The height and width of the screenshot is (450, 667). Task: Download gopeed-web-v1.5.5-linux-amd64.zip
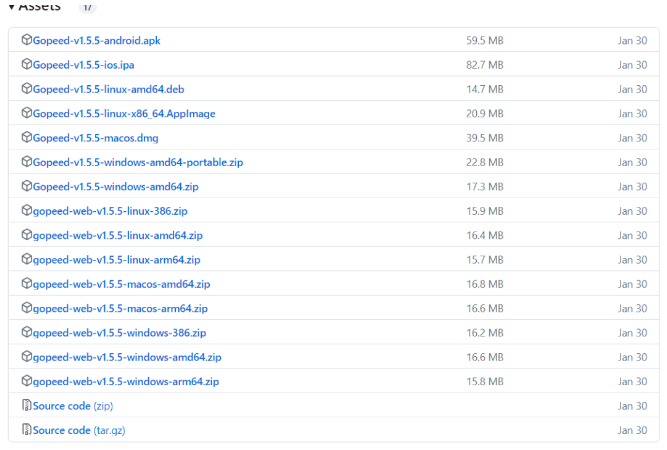[118, 235]
